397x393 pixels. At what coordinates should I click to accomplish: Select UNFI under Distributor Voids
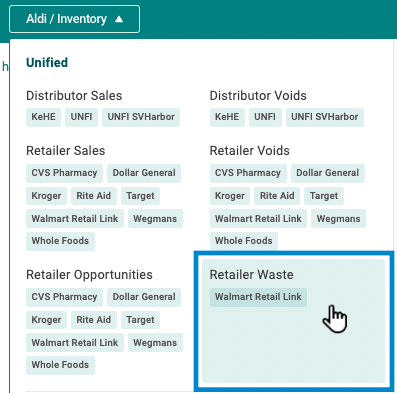tap(265, 117)
